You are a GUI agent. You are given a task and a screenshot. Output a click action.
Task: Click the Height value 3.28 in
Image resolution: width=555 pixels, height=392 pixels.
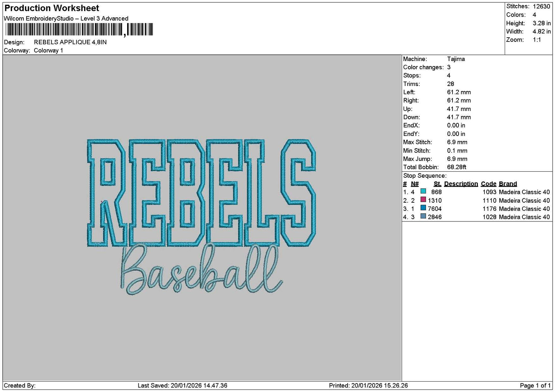pos(542,23)
